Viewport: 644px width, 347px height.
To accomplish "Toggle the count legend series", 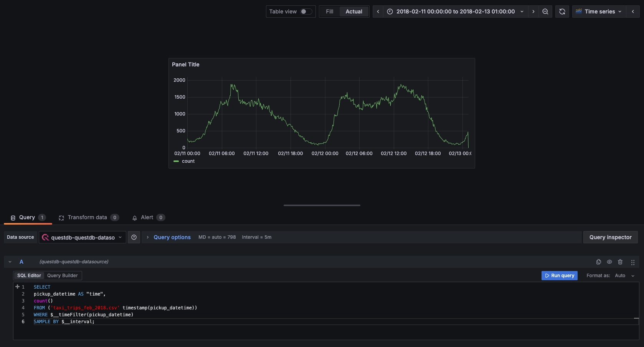I will (x=188, y=161).
